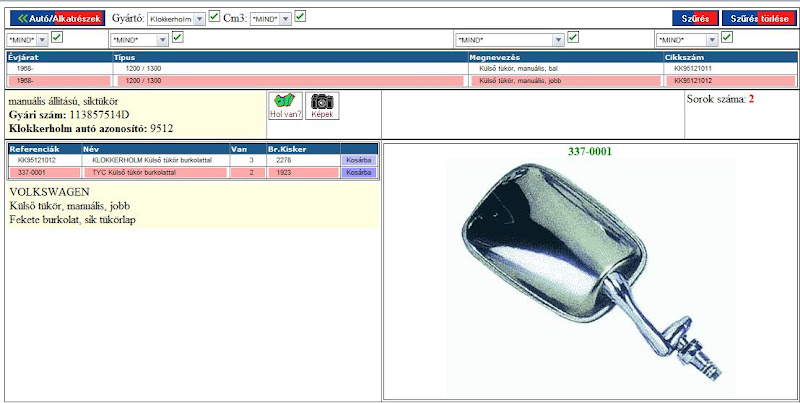Click the Típus column header

[290, 58]
